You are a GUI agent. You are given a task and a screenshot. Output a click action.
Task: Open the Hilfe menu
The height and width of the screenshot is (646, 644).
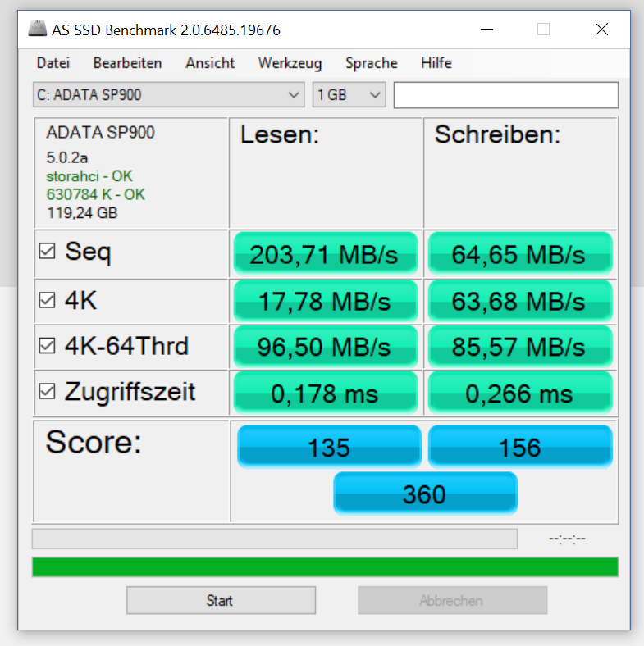tap(436, 63)
